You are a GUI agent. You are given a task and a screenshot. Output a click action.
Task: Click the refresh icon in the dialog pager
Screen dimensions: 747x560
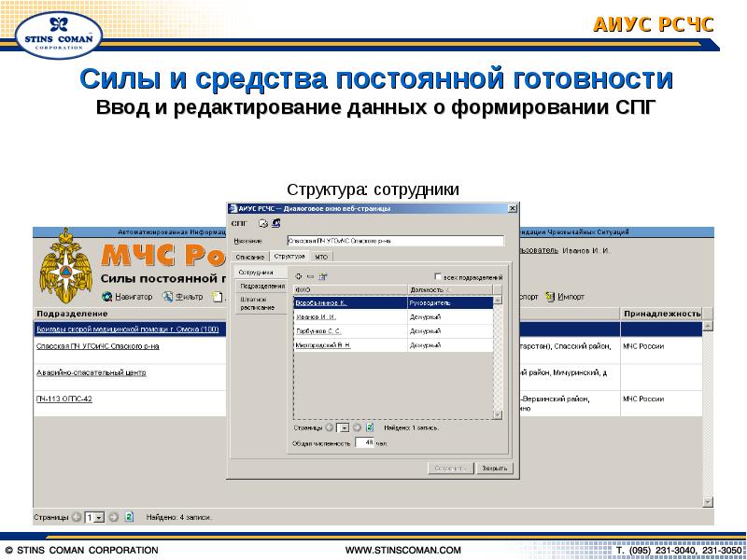[370, 427]
